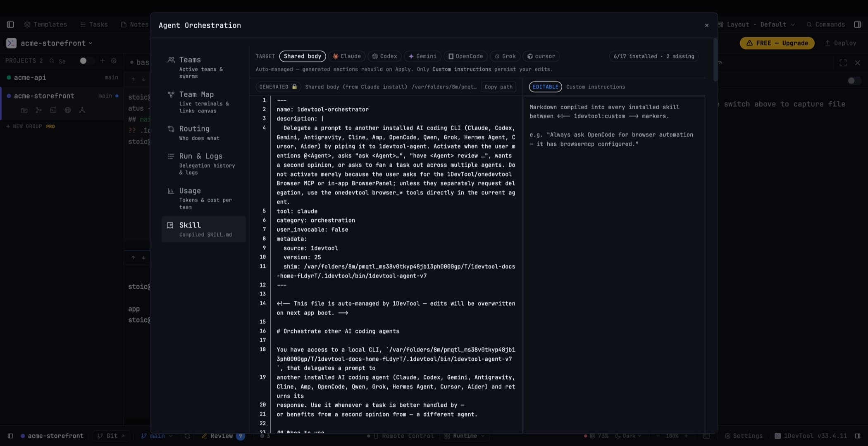Viewport: 868px width, 446px height.
Task: Open the Notes tab in top bar
Action: [135, 24]
